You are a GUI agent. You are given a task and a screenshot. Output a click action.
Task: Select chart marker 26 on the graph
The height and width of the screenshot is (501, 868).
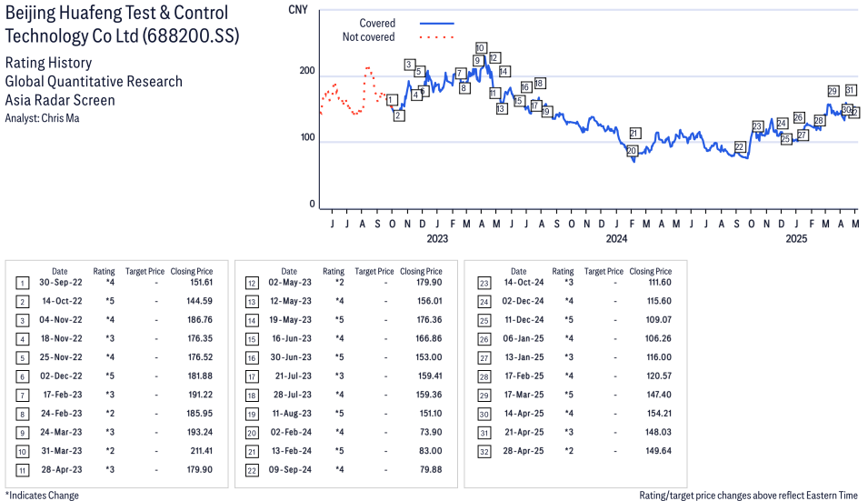(x=798, y=117)
